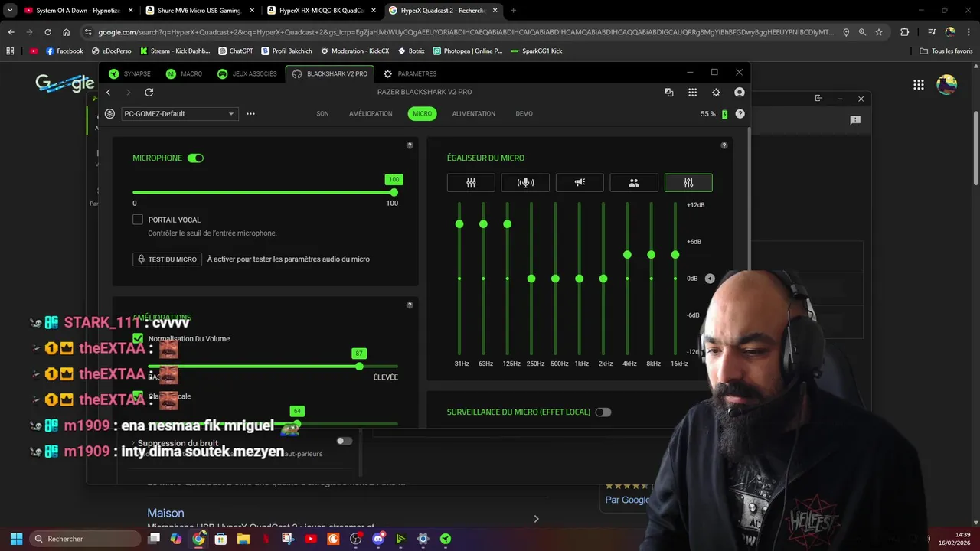The width and height of the screenshot is (980, 551).
Task: Select the default equalizer preset icon
Action: click(x=471, y=183)
